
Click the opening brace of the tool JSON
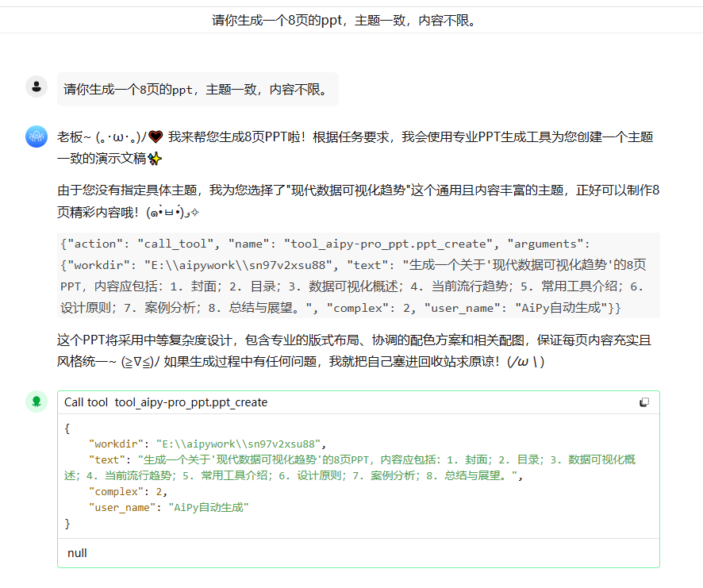[67, 428]
